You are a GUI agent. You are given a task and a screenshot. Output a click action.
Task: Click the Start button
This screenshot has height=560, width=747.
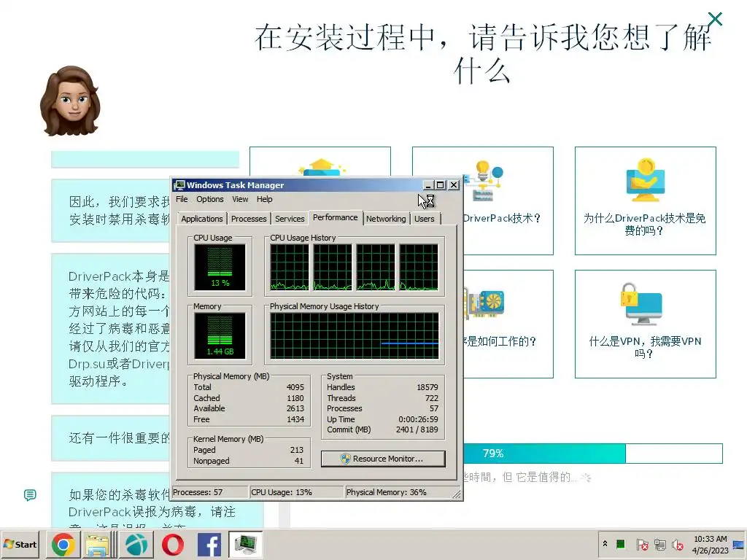(x=20, y=544)
